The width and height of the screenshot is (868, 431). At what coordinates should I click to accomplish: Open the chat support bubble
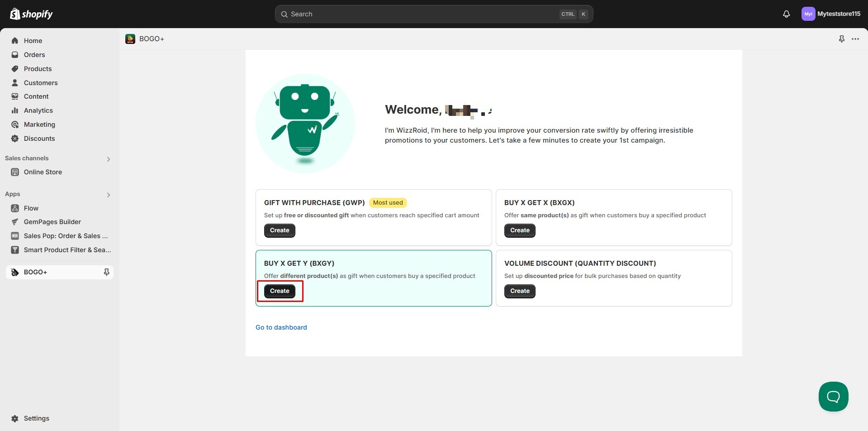(833, 396)
